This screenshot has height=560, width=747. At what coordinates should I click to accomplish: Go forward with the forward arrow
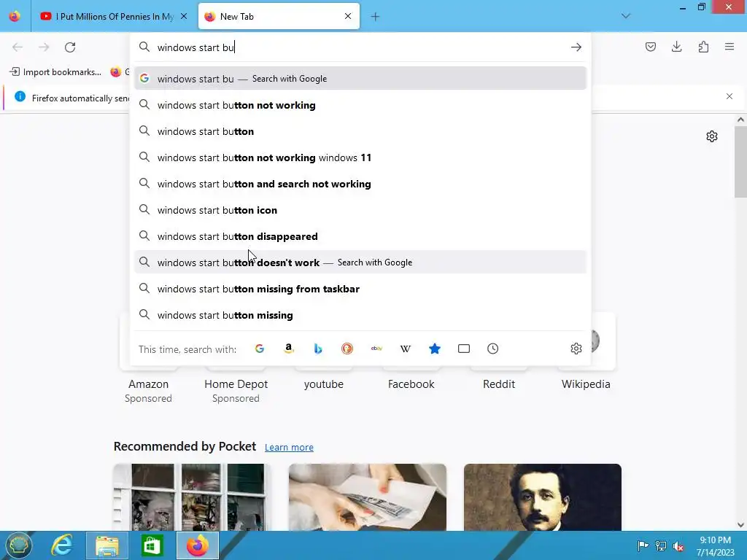coord(44,47)
